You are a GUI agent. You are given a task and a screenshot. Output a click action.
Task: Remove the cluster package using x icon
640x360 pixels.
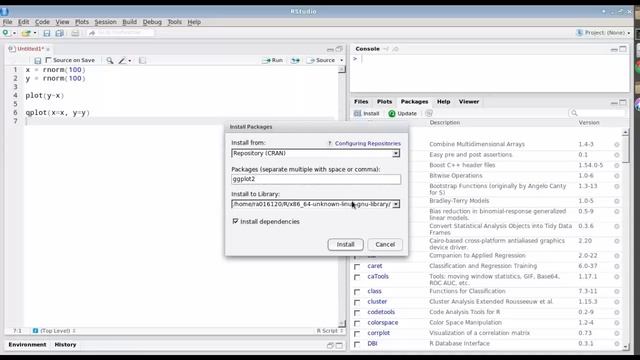tap(617, 302)
